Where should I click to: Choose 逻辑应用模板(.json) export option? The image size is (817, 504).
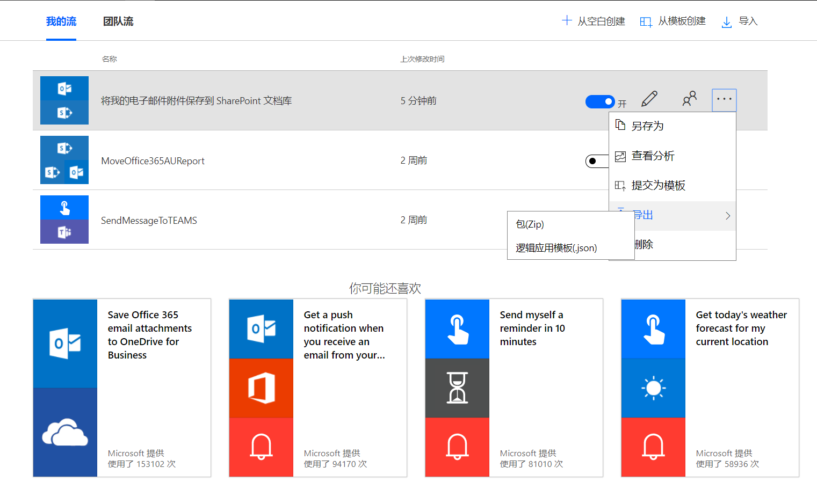click(556, 248)
